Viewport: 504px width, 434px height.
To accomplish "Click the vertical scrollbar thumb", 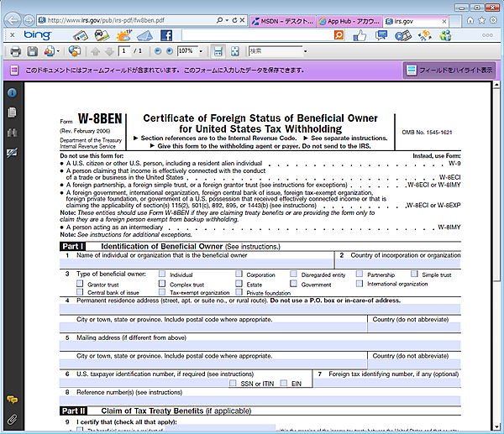I will coord(497,184).
